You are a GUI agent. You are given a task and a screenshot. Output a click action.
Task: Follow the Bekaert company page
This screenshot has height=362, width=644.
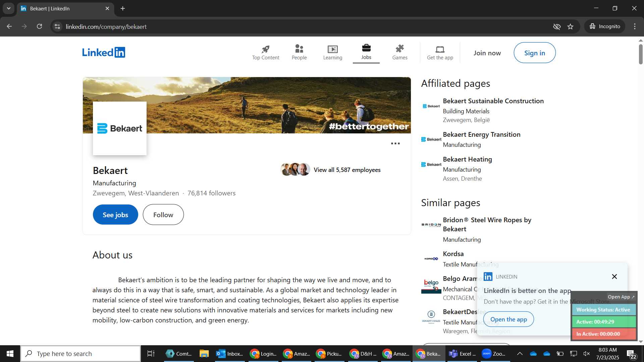tap(163, 215)
